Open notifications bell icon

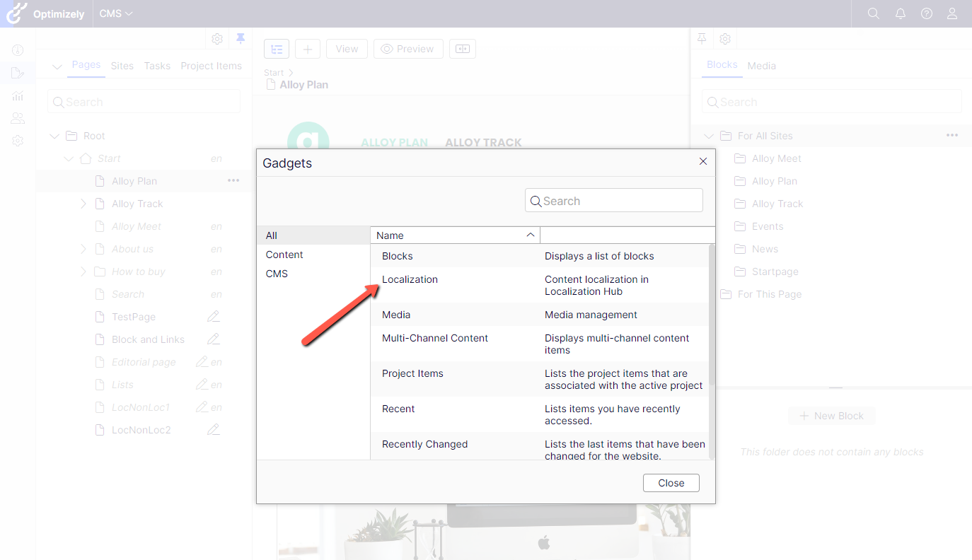click(900, 13)
